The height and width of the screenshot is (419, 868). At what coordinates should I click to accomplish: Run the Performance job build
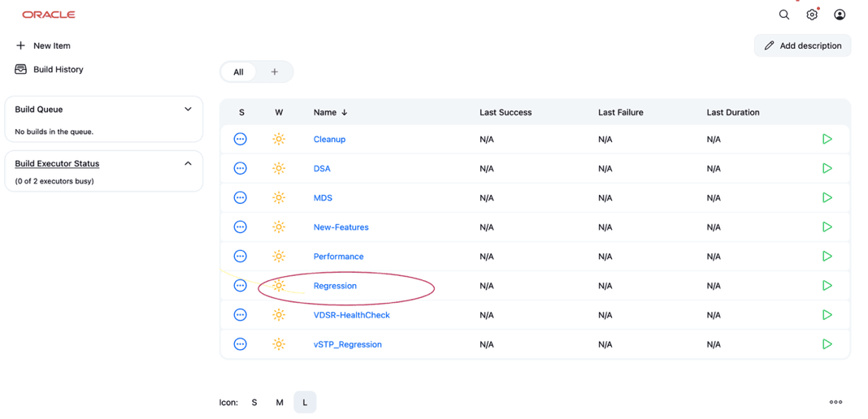pyautogui.click(x=827, y=256)
